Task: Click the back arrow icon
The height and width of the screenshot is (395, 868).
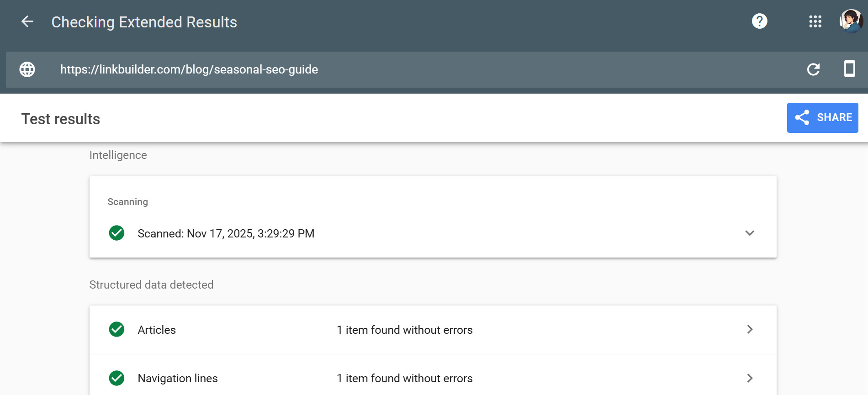Action: [x=28, y=21]
